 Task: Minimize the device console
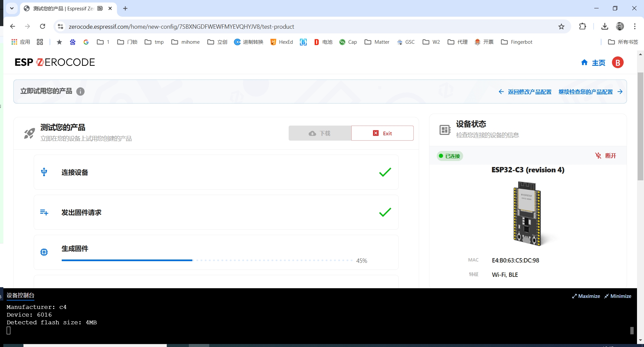pos(618,296)
